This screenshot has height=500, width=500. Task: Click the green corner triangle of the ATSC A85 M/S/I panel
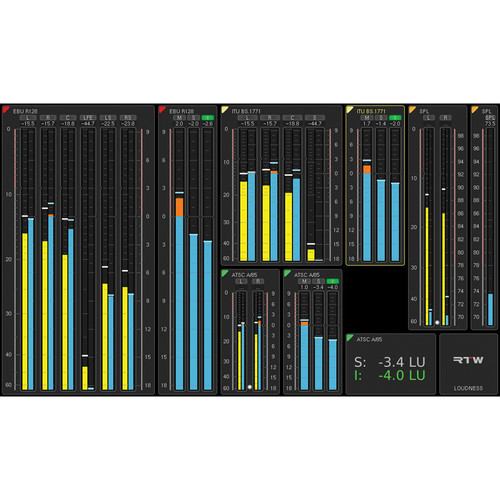pos(287,273)
